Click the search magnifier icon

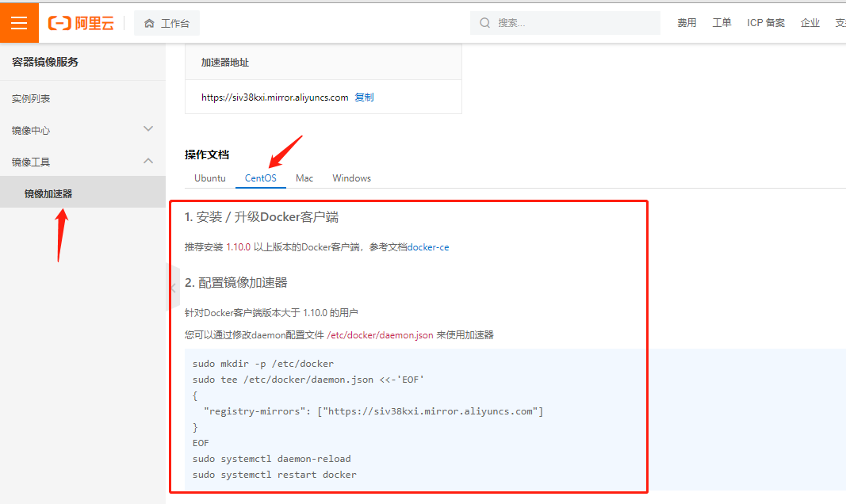click(484, 23)
